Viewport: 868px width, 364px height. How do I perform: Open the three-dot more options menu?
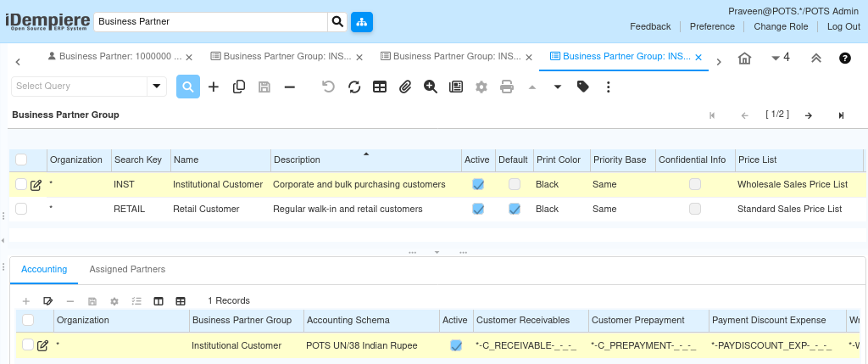coord(609,87)
